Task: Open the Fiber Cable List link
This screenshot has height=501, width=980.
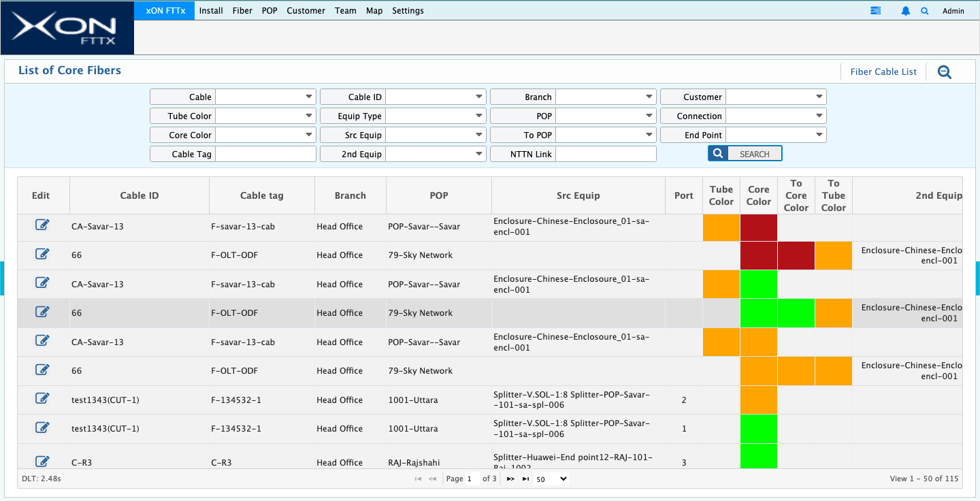Action: pos(883,71)
